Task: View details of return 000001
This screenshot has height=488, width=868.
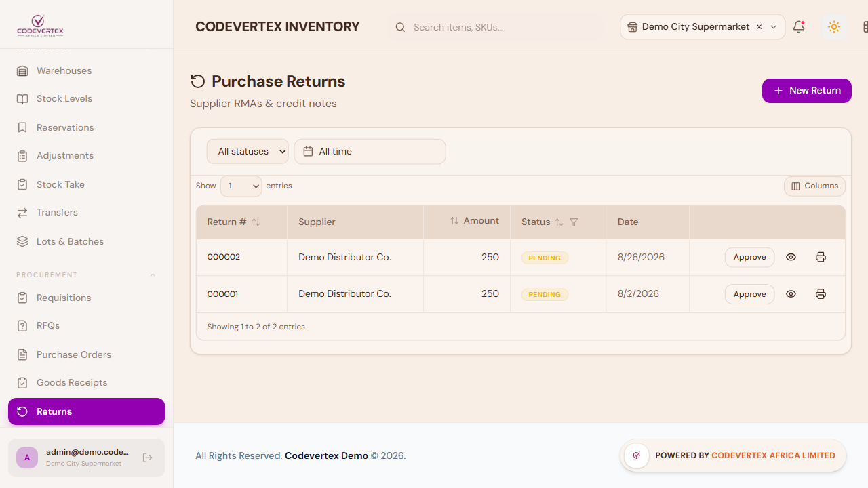Action: point(791,294)
